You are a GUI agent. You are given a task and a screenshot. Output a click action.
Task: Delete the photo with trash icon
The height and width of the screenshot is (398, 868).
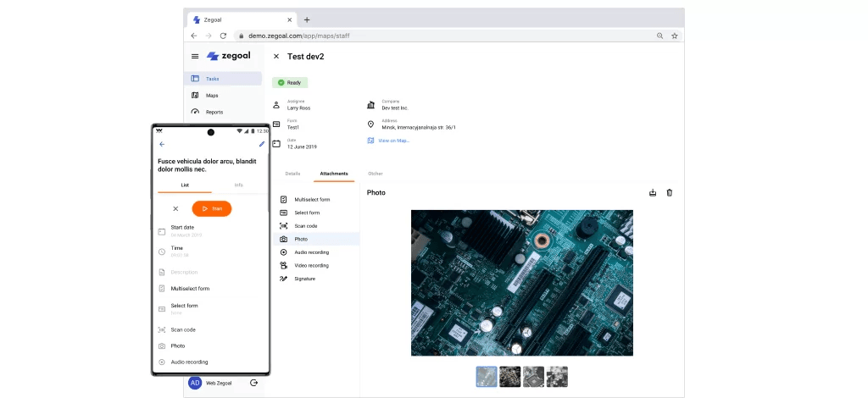pyautogui.click(x=670, y=193)
